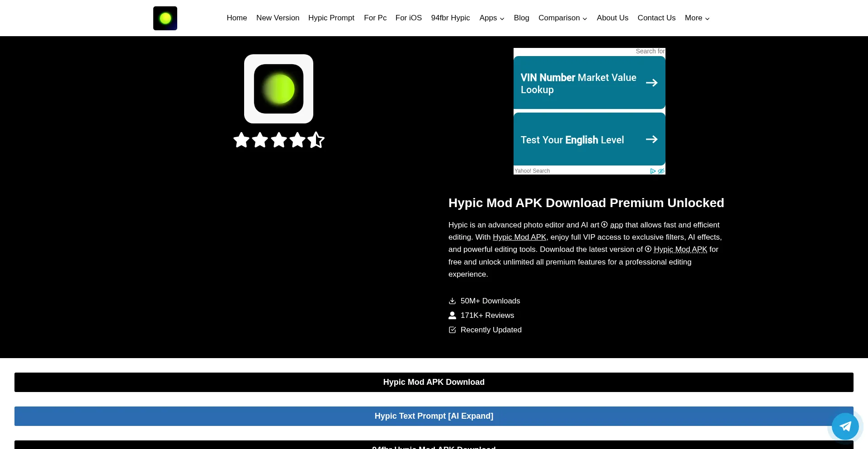Open 94fbr Hypic menu item

click(450, 18)
